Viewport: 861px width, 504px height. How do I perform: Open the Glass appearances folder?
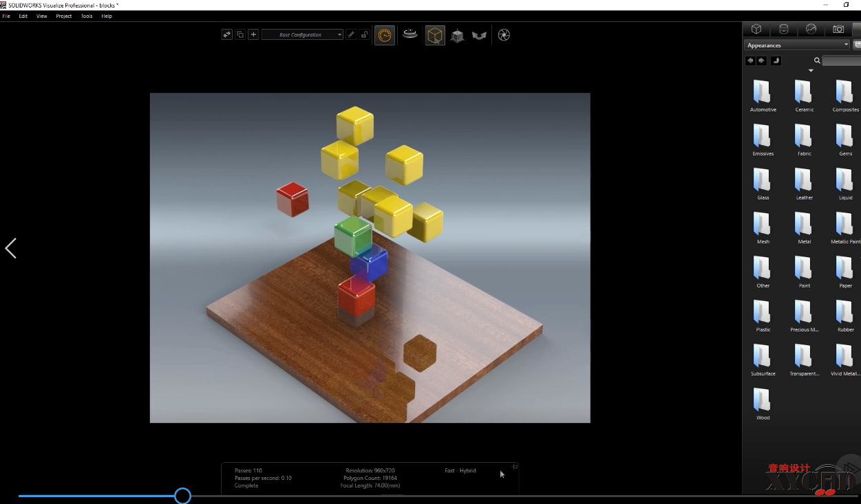[763, 183]
